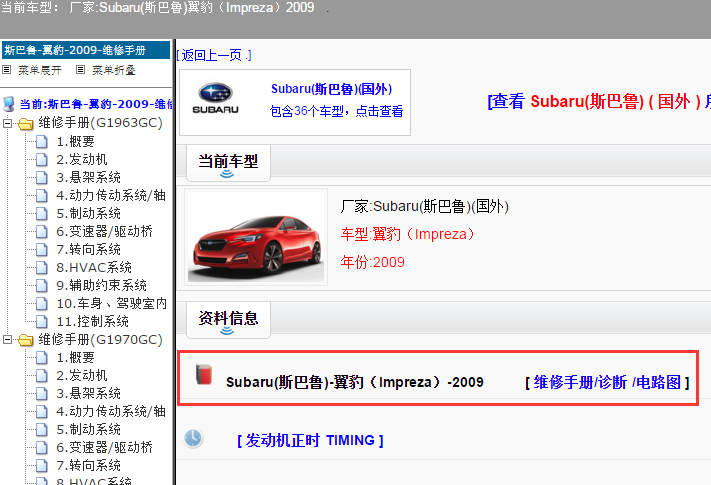711x485 pixels.
Task: Expand all menus with 菜单展开
Action: [39, 70]
